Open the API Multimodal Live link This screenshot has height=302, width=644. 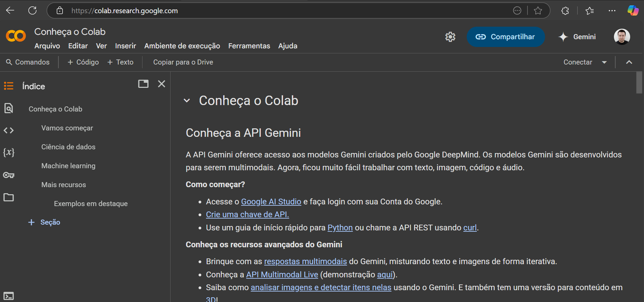coord(282,275)
